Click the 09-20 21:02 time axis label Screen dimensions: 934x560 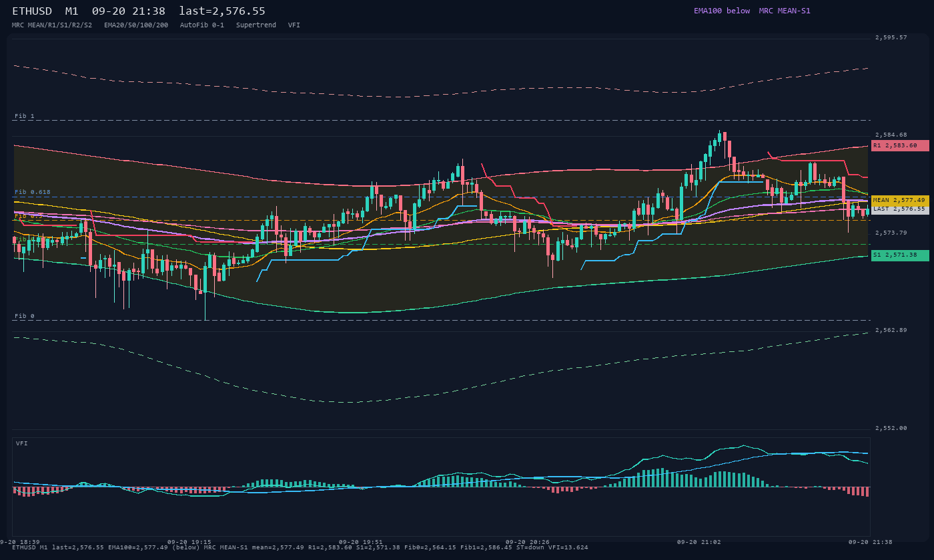tap(699, 542)
